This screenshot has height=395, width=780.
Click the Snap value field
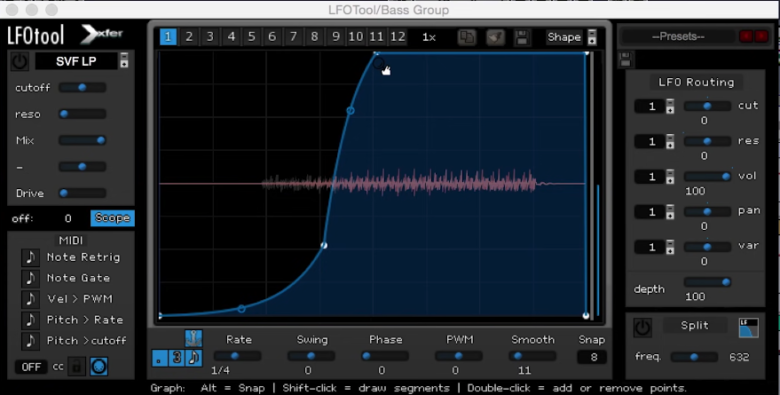click(x=592, y=357)
